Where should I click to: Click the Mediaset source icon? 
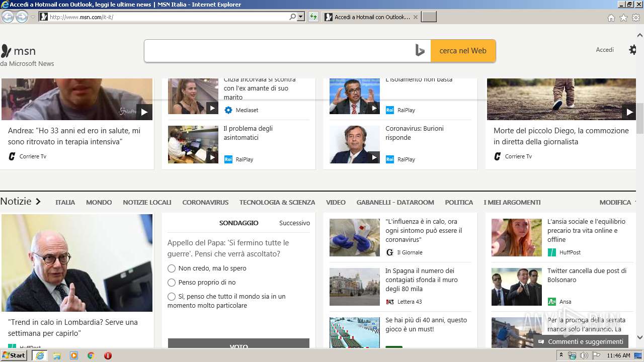[x=228, y=110]
